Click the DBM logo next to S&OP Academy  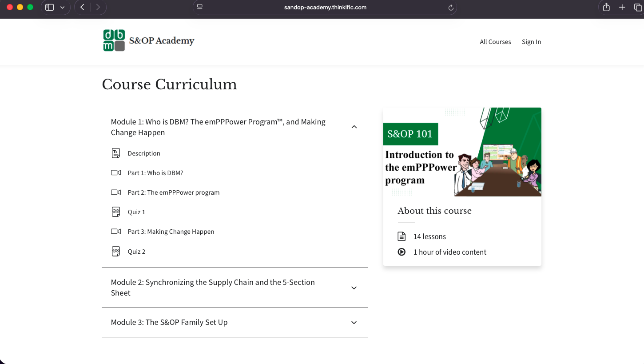114,40
